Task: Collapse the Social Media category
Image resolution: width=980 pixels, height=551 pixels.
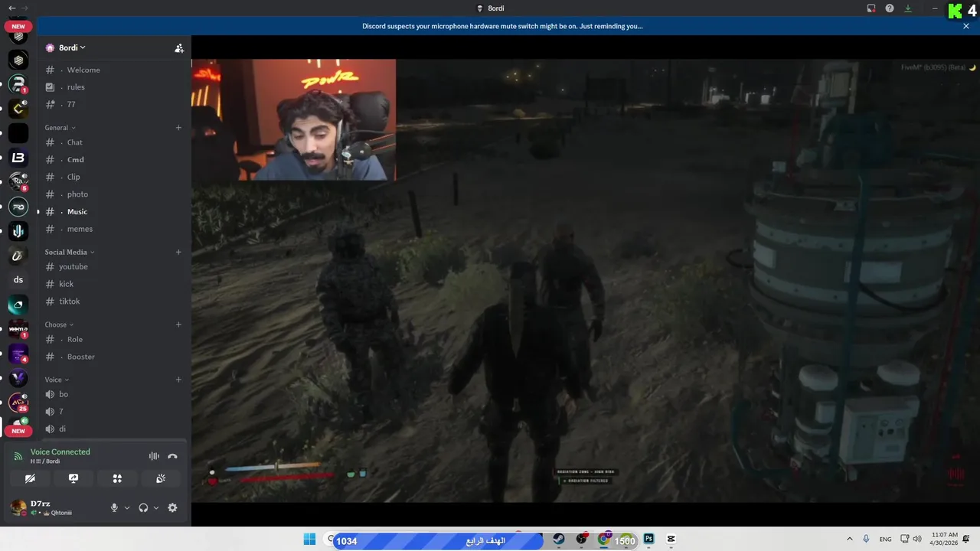Action: click(70, 252)
